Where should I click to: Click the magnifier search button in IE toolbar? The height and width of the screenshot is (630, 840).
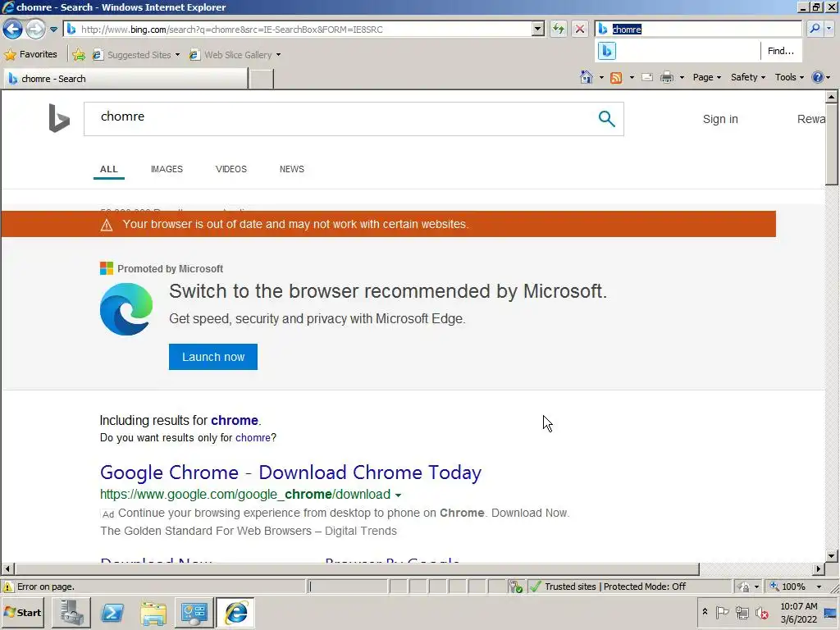(815, 29)
